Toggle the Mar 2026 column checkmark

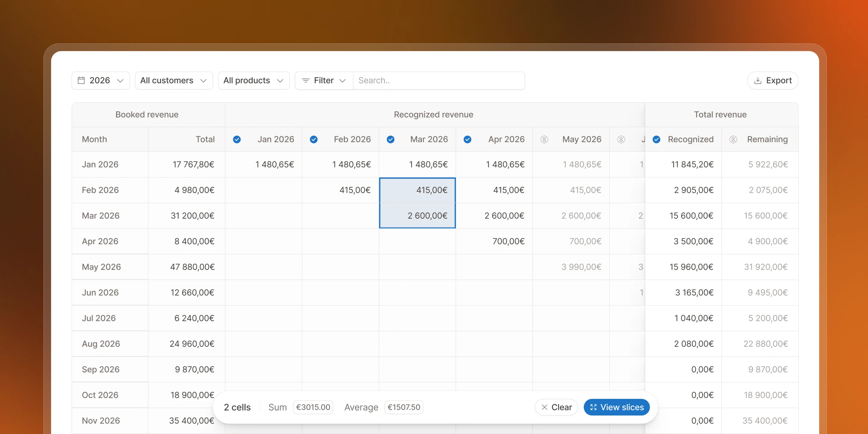click(x=391, y=139)
